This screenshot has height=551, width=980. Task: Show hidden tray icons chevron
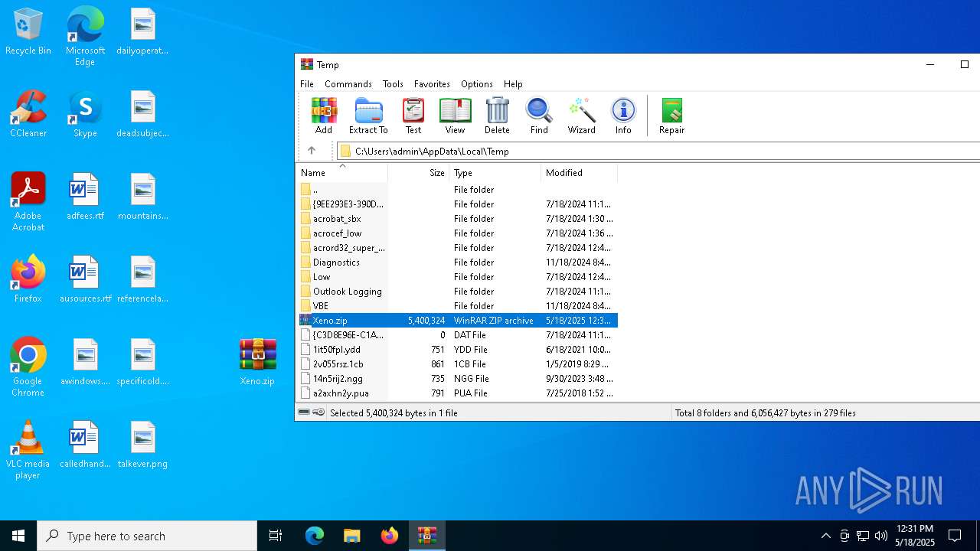825,536
